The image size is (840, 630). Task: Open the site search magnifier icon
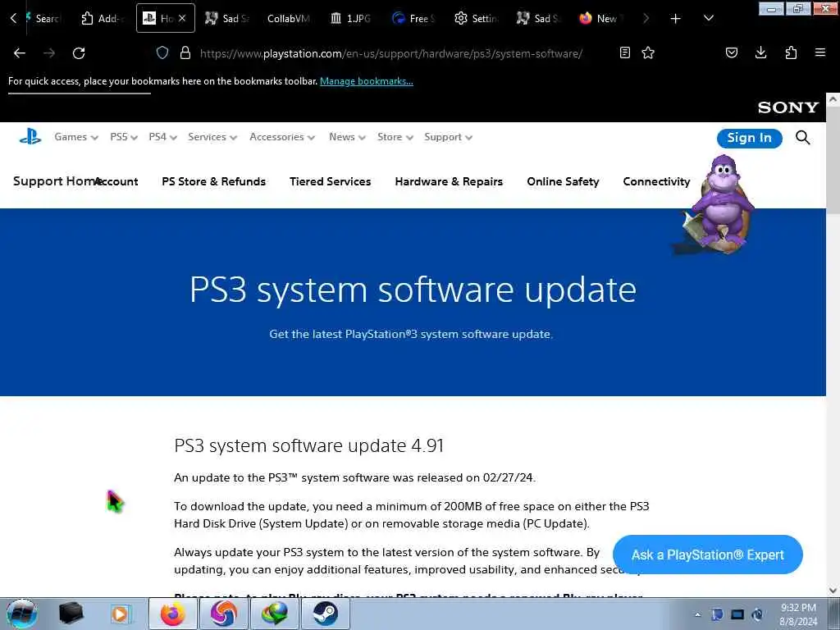point(802,138)
